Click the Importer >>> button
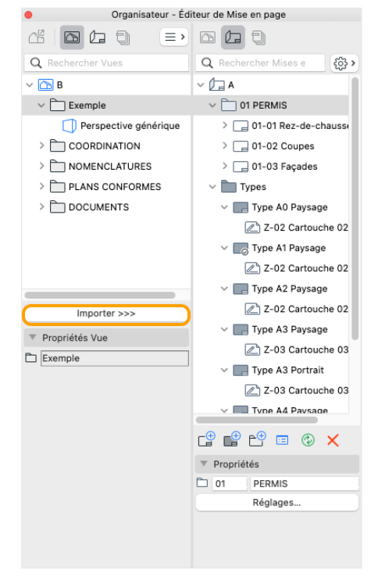The height and width of the screenshot is (588, 378). pyautogui.click(x=106, y=314)
